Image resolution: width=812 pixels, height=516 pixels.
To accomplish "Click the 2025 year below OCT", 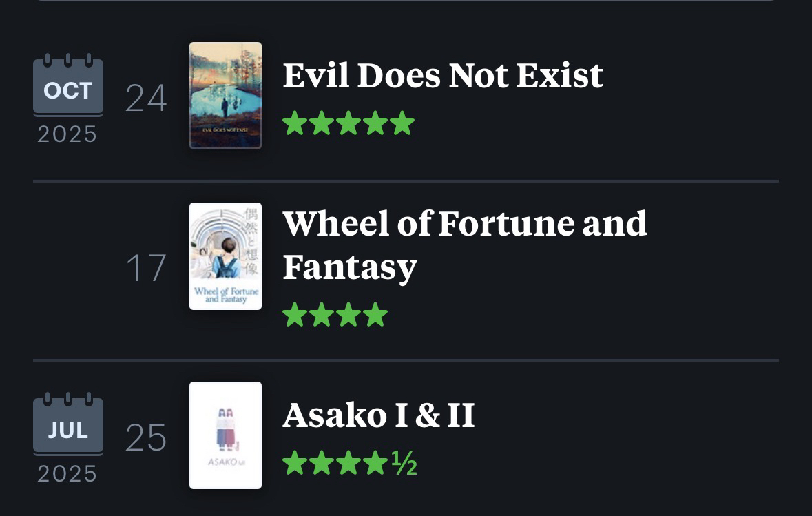I will [67, 134].
